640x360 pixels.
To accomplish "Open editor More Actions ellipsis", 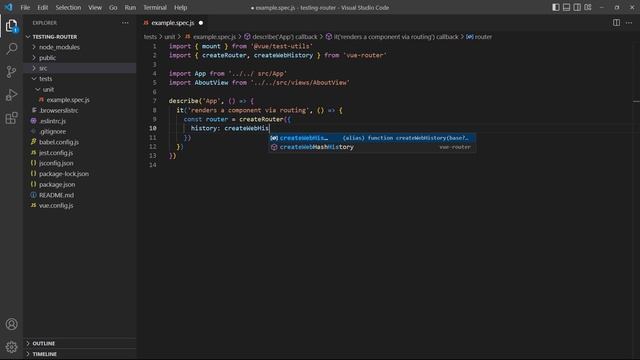I will (x=629, y=23).
